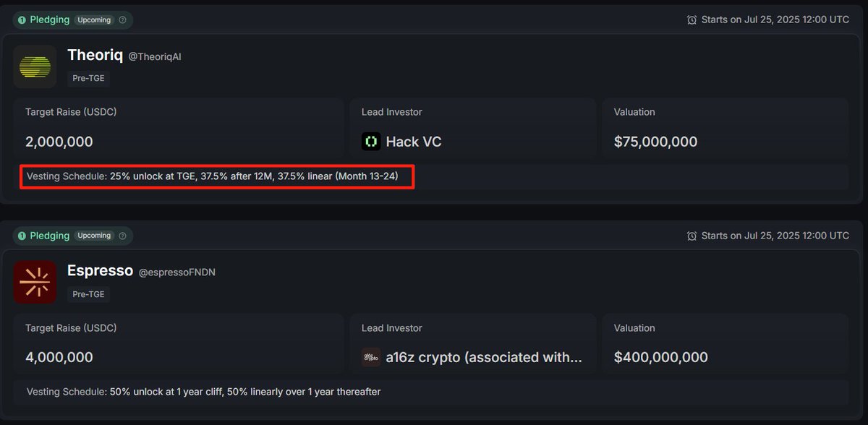The height and width of the screenshot is (425, 868).
Task: Click the green Pledging step icon for Espresso
Action: click(22, 236)
